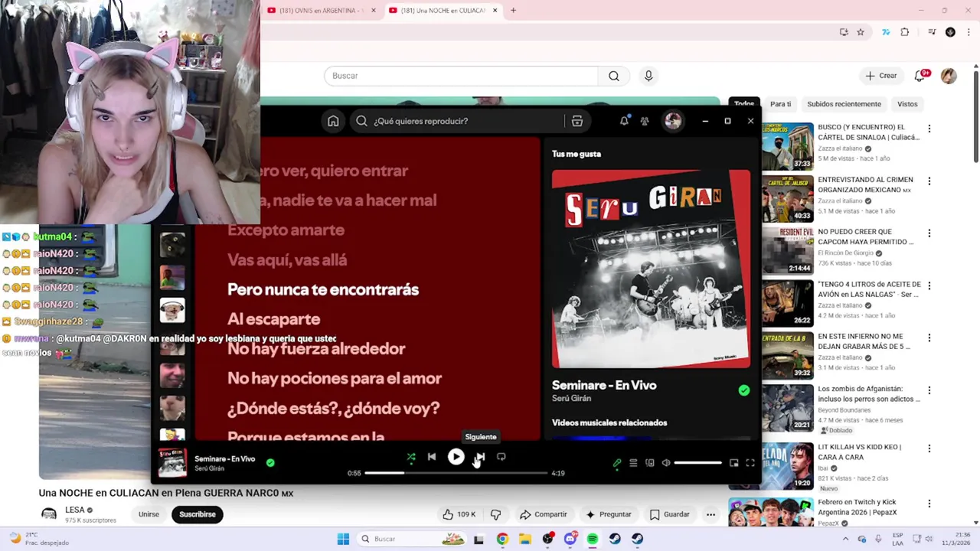
Task: Click lyric line 'No hay pociones para el amor'
Action: [335, 378]
